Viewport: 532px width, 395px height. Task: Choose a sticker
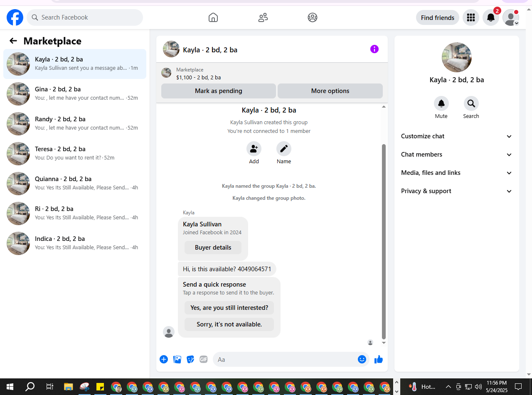tap(190, 359)
